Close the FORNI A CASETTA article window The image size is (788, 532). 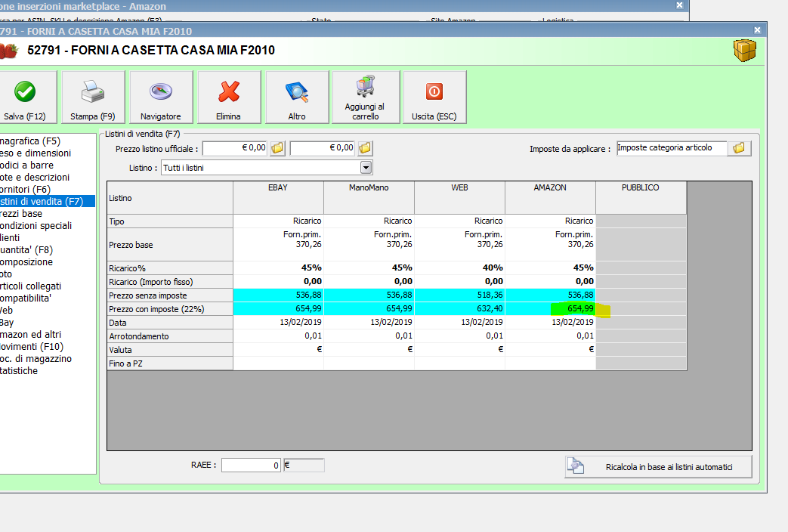[757, 30]
